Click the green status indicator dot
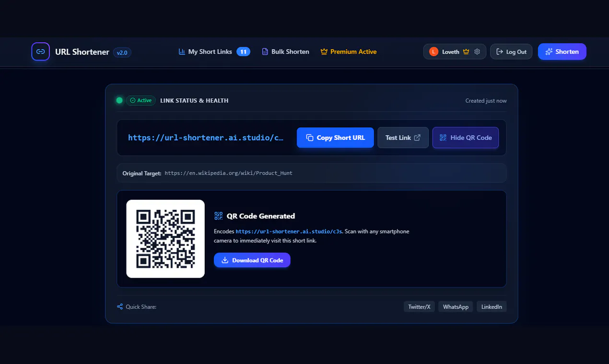This screenshot has height=364, width=609. pyautogui.click(x=119, y=101)
